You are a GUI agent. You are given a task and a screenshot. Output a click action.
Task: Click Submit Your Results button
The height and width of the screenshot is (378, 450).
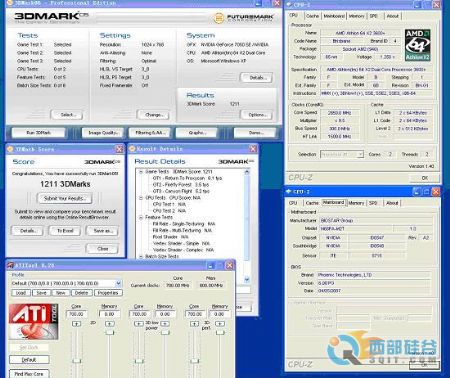coord(64,198)
